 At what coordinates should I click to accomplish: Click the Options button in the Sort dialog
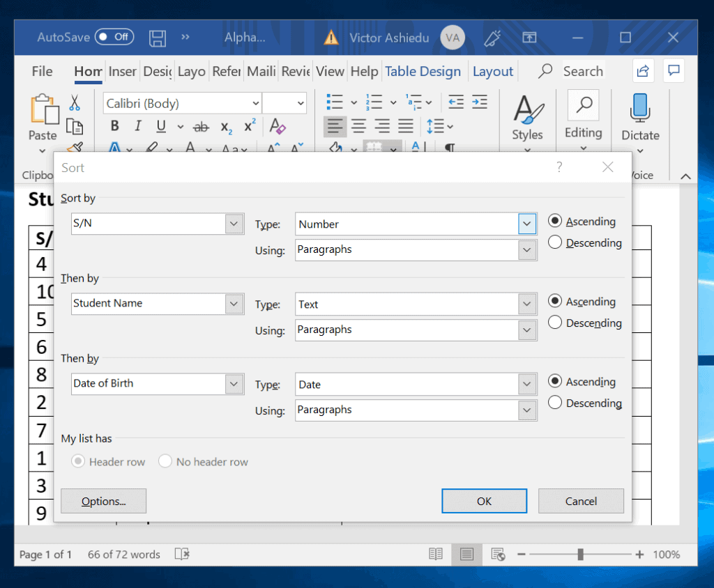(103, 501)
